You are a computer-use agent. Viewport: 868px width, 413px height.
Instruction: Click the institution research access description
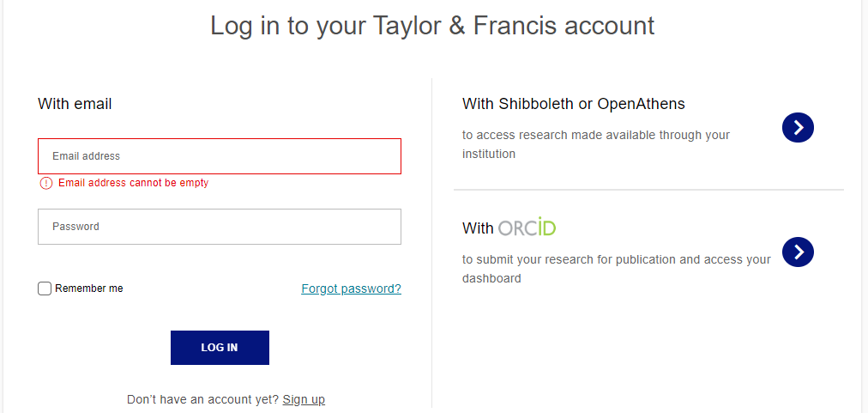pos(595,144)
